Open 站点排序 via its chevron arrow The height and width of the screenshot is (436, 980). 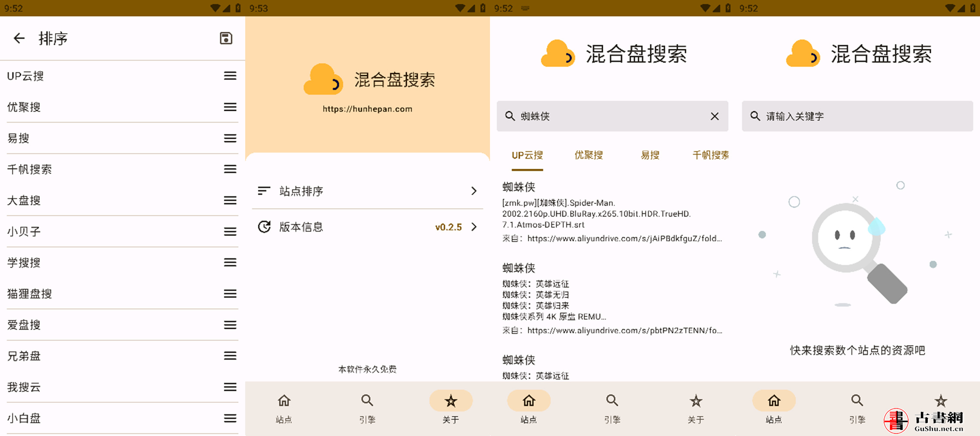point(474,191)
